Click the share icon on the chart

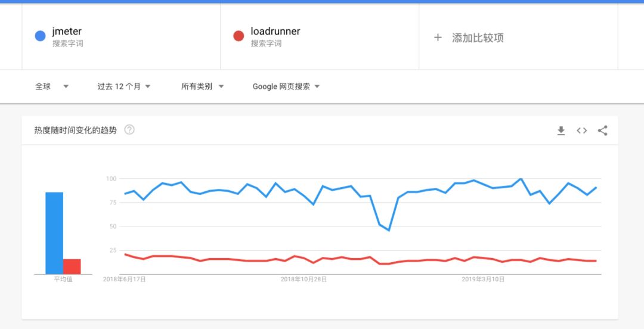[x=602, y=131]
